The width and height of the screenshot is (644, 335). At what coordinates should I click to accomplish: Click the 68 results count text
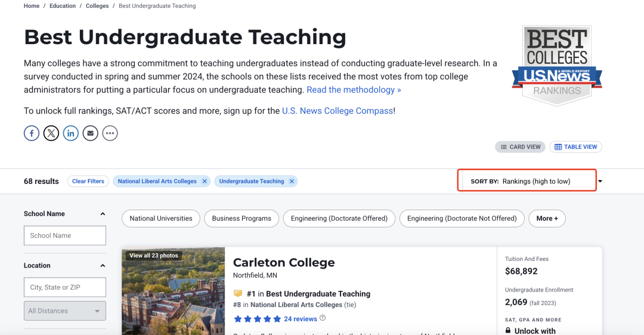pyautogui.click(x=41, y=182)
